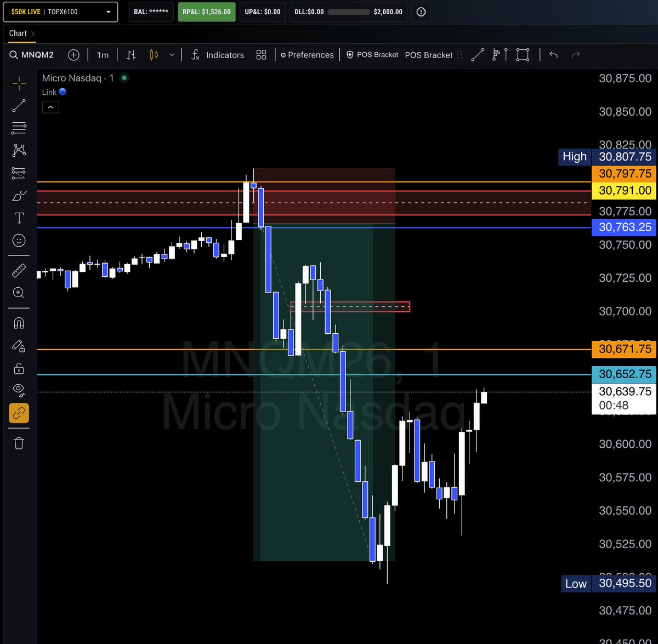Image resolution: width=658 pixels, height=644 pixels.
Task: Select the blue 30,763.25 price label
Action: tap(624, 227)
